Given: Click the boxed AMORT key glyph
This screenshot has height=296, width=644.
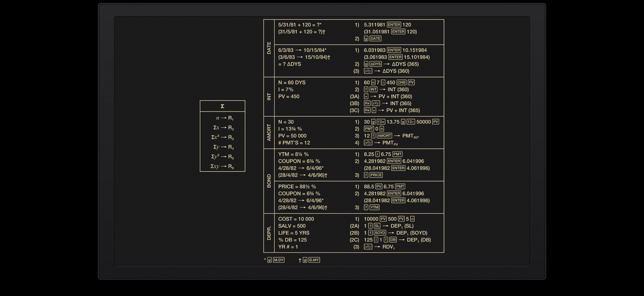Looking at the screenshot, I should click(x=384, y=136).
